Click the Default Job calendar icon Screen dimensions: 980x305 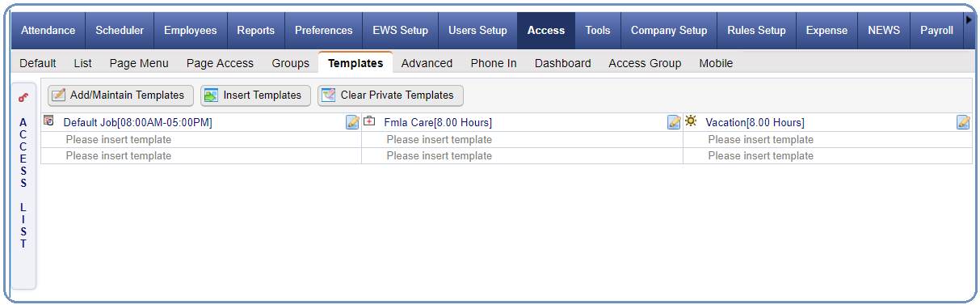point(48,121)
